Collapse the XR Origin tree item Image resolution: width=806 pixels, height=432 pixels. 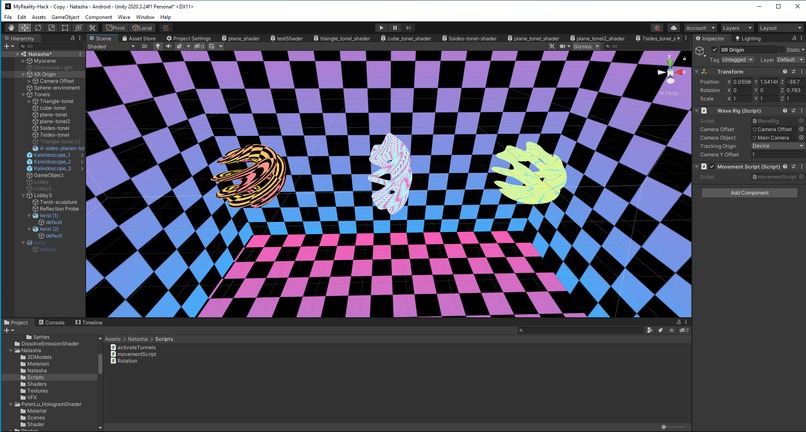[23, 74]
